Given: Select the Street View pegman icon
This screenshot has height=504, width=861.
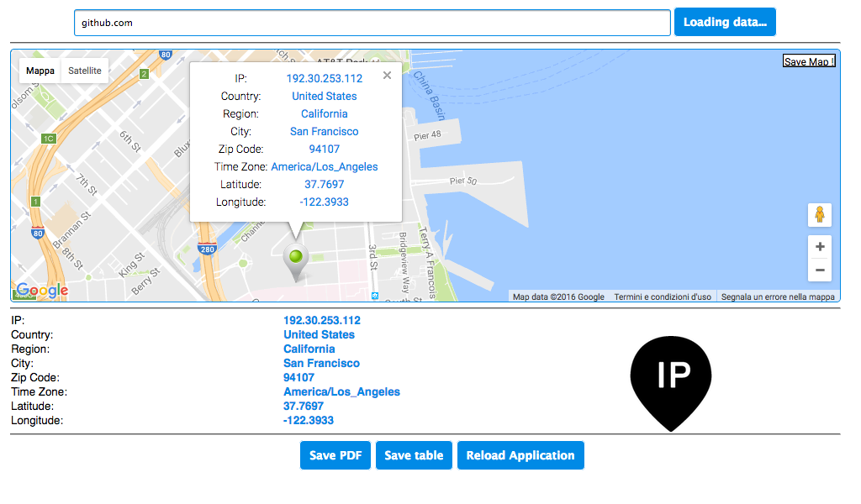Looking at the screenshot, I should [x=819, y=215].
